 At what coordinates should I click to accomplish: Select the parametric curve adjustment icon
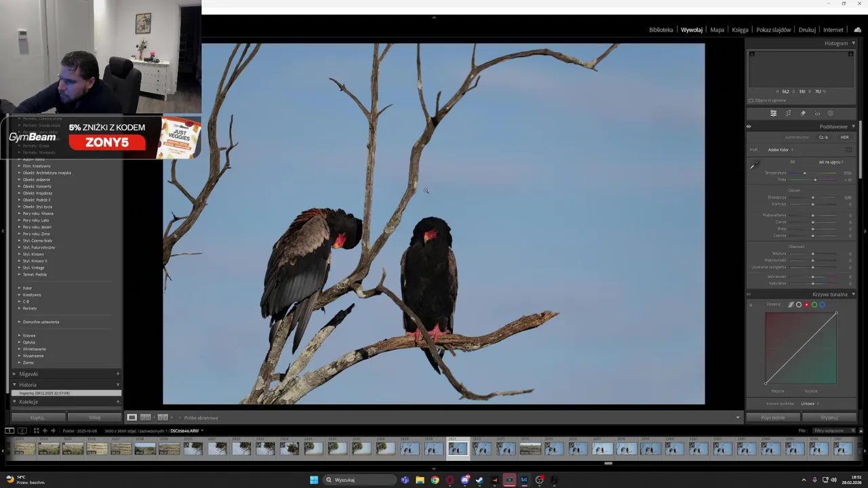point(791,305)
